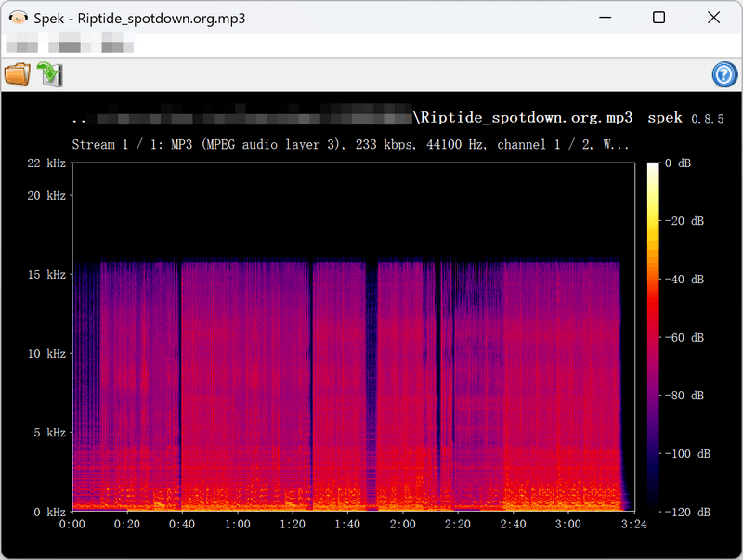The height and width of the screenshot is (560, 743).
Task: Click the '0:20' time axis label
Action: [x=127, y=525]
